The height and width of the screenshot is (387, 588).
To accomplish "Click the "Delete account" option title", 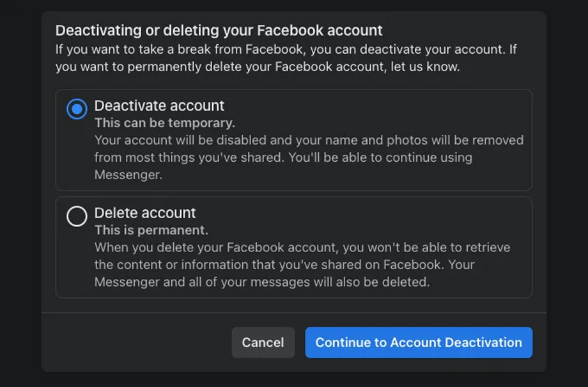I will pyautogui.click(x=145, y=213).
